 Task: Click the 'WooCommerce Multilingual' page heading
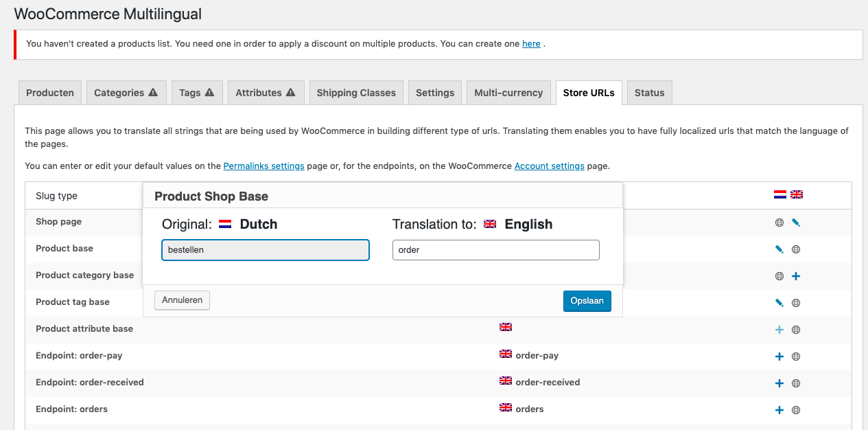tap(108, 14)
